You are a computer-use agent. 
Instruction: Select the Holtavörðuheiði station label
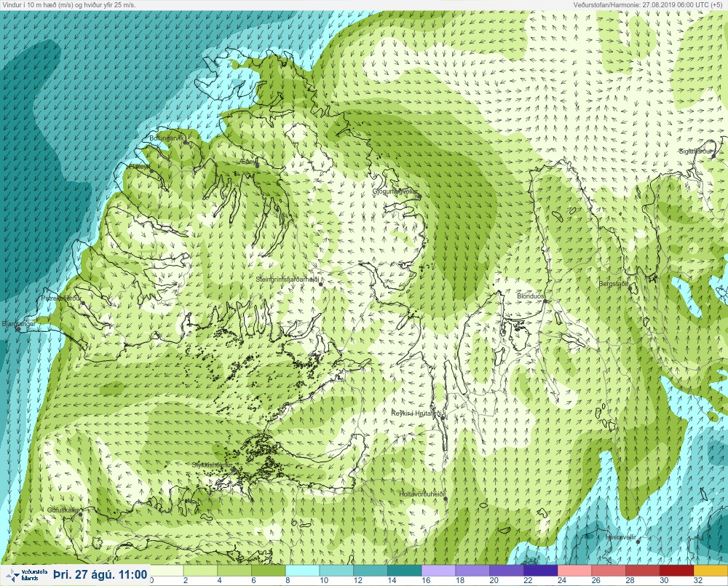(422, 494)
